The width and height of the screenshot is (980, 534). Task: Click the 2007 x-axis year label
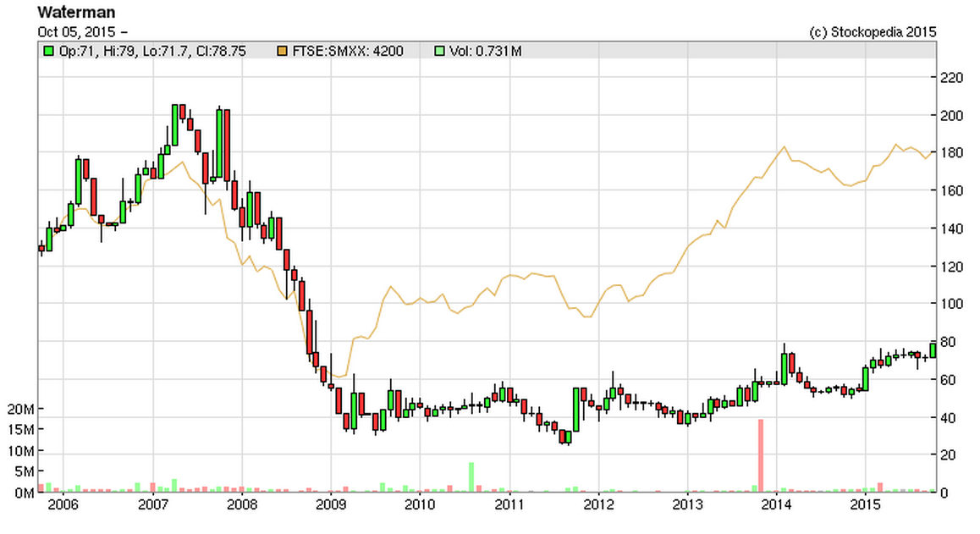point(152,504)
